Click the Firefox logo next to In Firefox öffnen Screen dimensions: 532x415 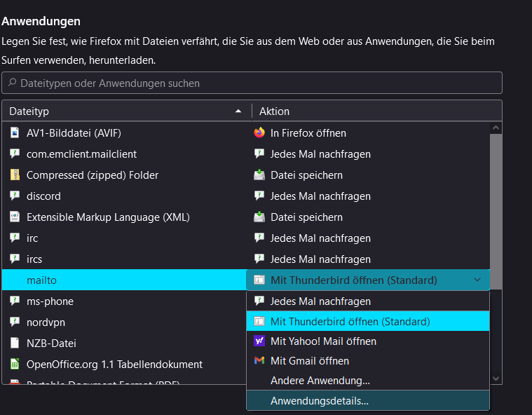point(259,132)
